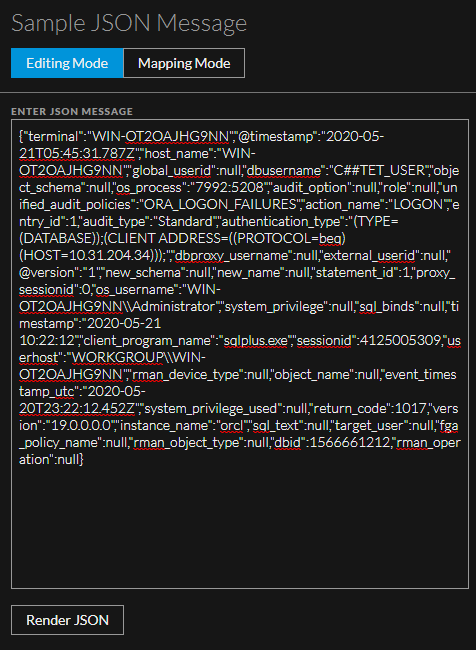
Task: Click the '(DATABASE));(CLIENT ADDRESS=((PROTOCOL=beq)' text
Action: click(x=182, y=238)
